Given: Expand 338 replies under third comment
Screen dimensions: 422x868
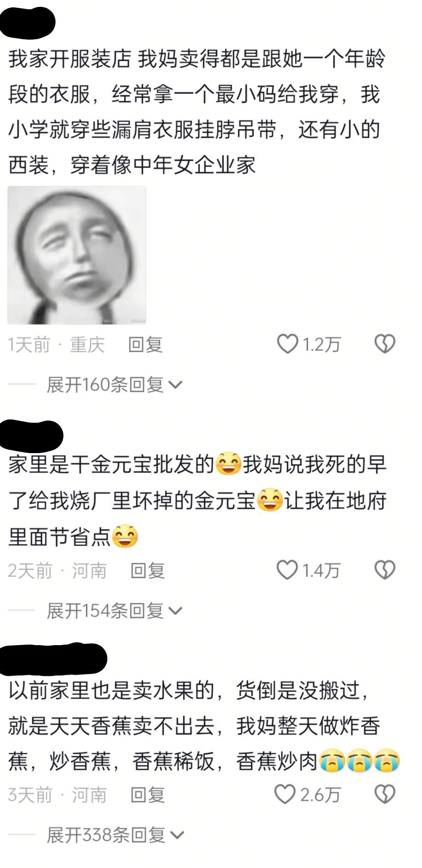Looking at the screenshot, I should pos(116,835).
